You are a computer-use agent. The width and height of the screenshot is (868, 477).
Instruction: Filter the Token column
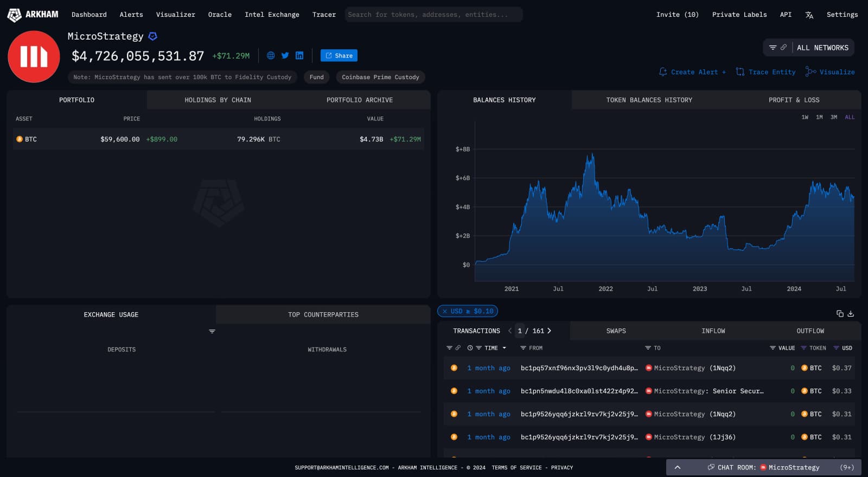[803, 348]
